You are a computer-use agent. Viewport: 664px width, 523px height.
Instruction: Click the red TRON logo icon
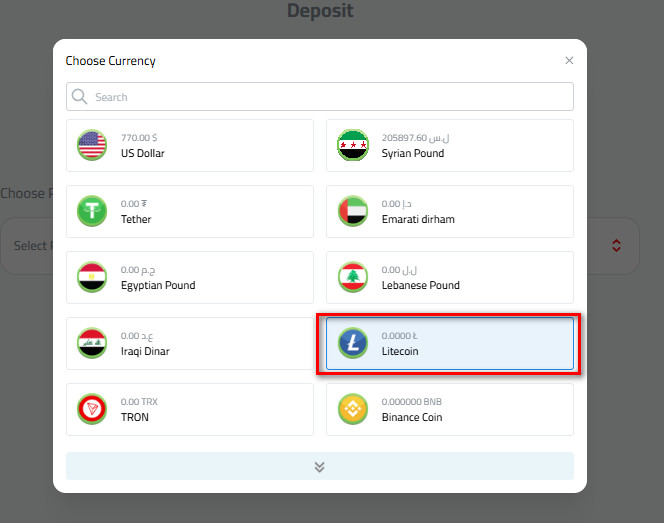[92, 410]
